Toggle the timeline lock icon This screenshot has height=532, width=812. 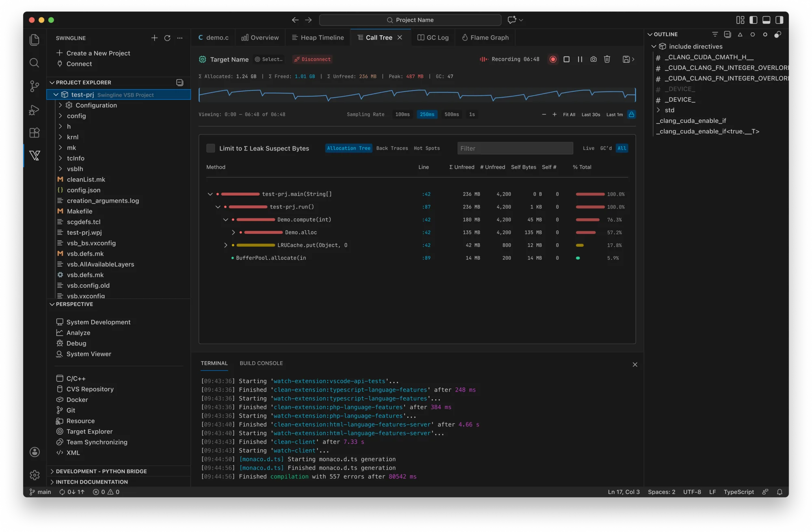click(x=631, y=114)
